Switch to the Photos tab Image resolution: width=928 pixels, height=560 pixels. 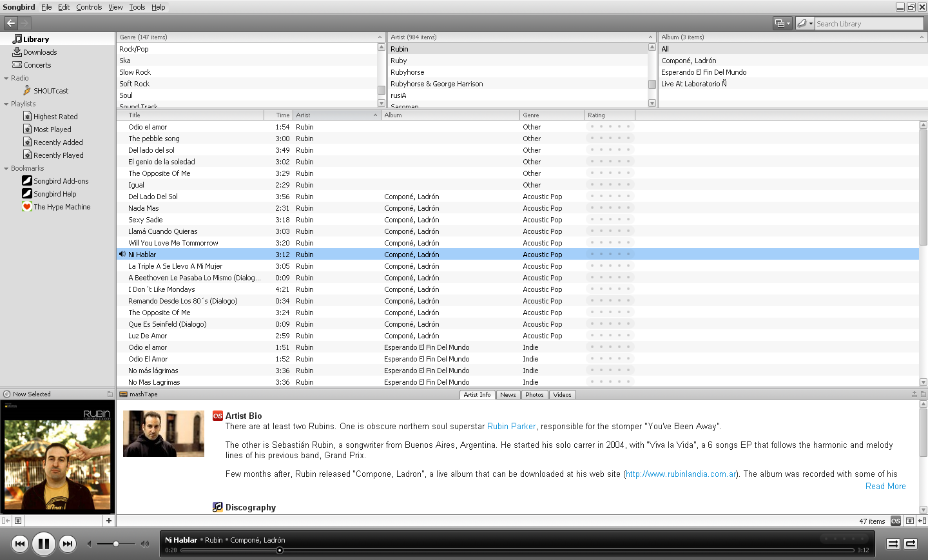coord(534,395)
